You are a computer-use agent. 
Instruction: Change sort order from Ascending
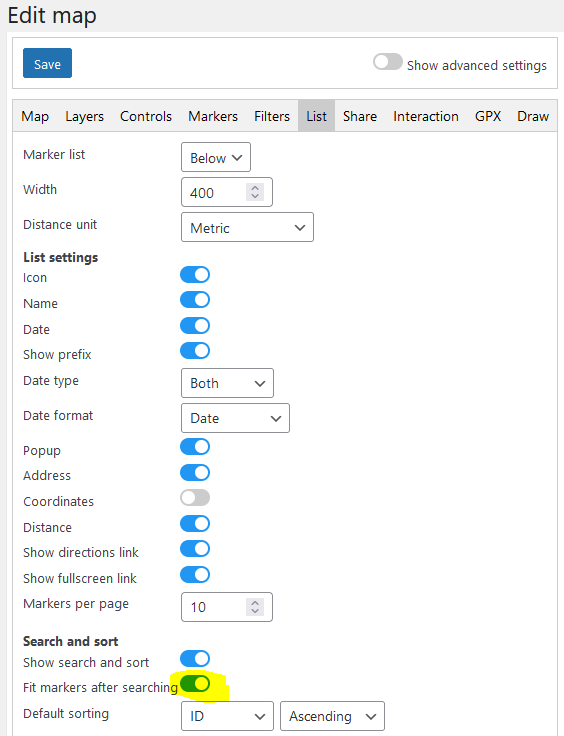pyautogui.click(x=332, y=716)
